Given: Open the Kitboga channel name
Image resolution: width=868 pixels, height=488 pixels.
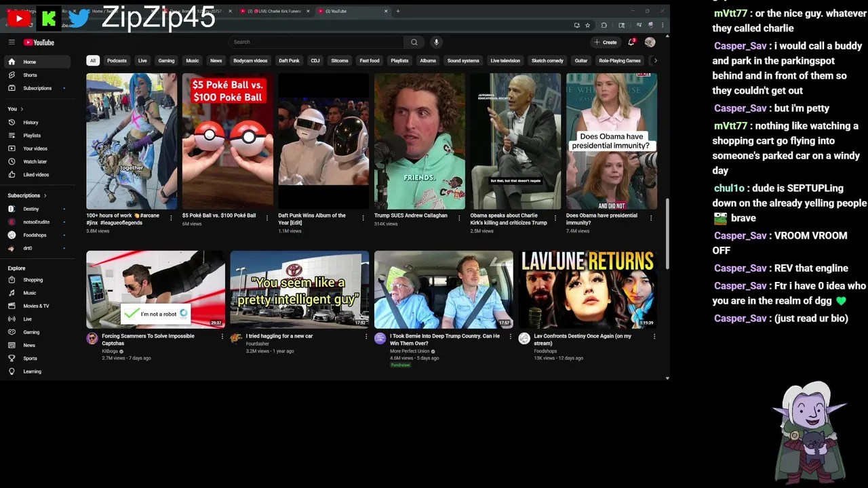Looking at the screenshot, I should [x=110, y=351].
